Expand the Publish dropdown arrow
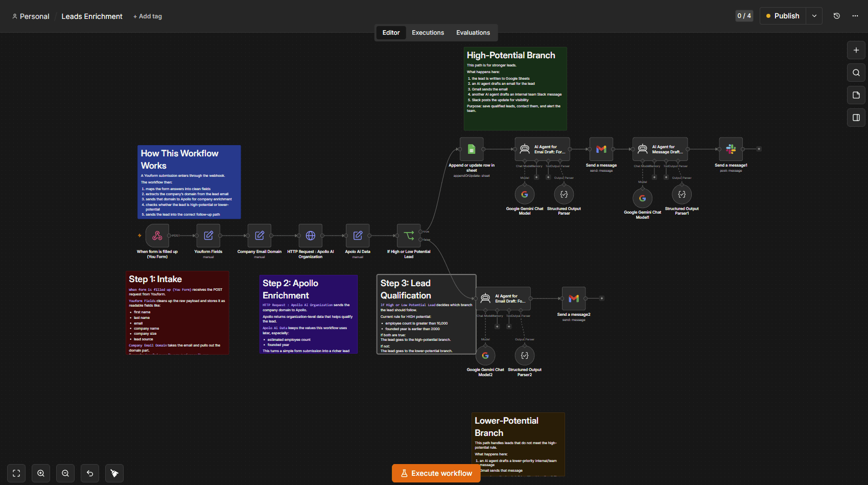This screenshot has height=485, width=868. (x=814, y=16)
